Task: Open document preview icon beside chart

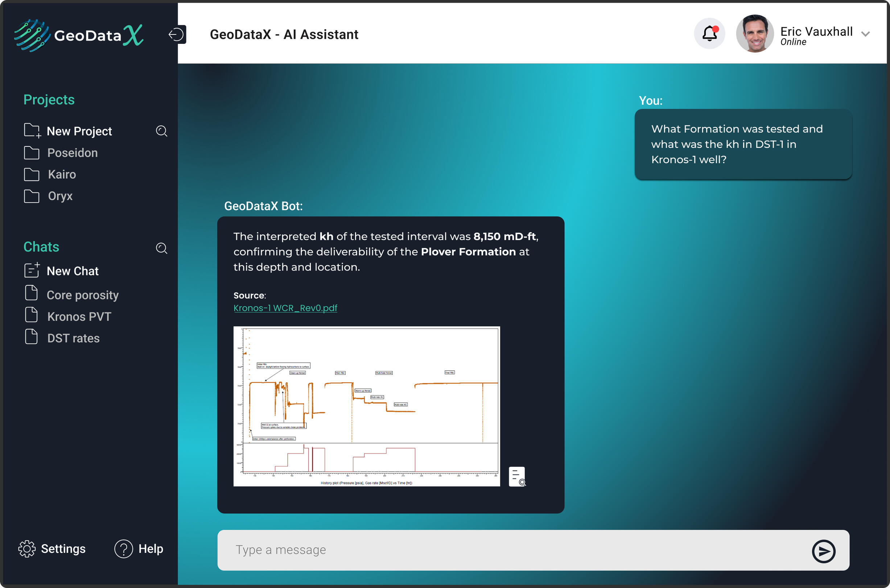Action: click(x=517, y=477)
